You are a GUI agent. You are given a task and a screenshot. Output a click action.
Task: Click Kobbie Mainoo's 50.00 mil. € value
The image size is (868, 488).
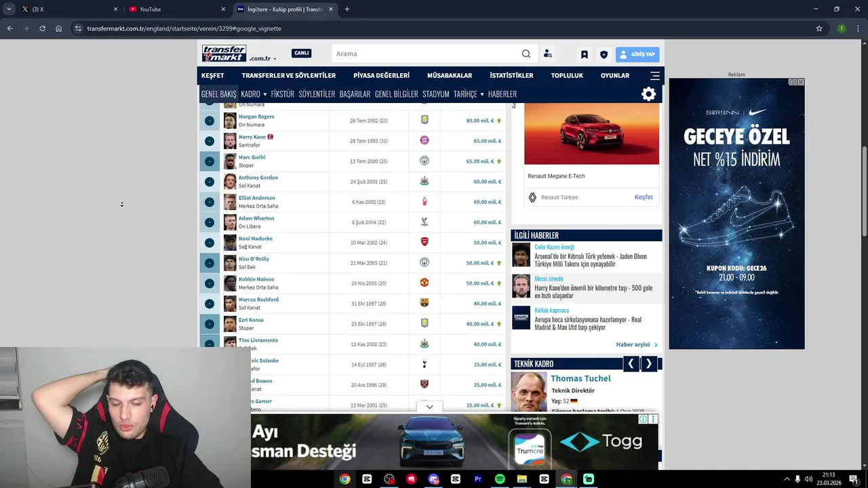point(479,283)
